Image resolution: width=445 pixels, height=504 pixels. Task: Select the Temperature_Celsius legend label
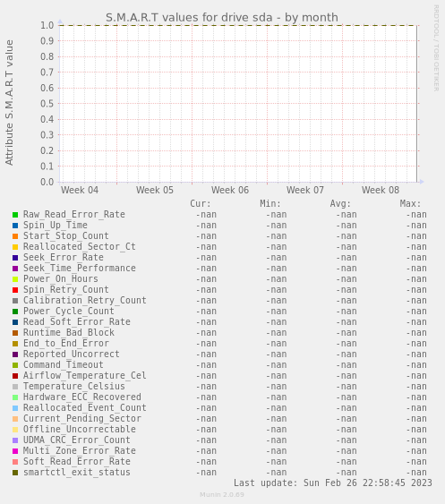74,386
